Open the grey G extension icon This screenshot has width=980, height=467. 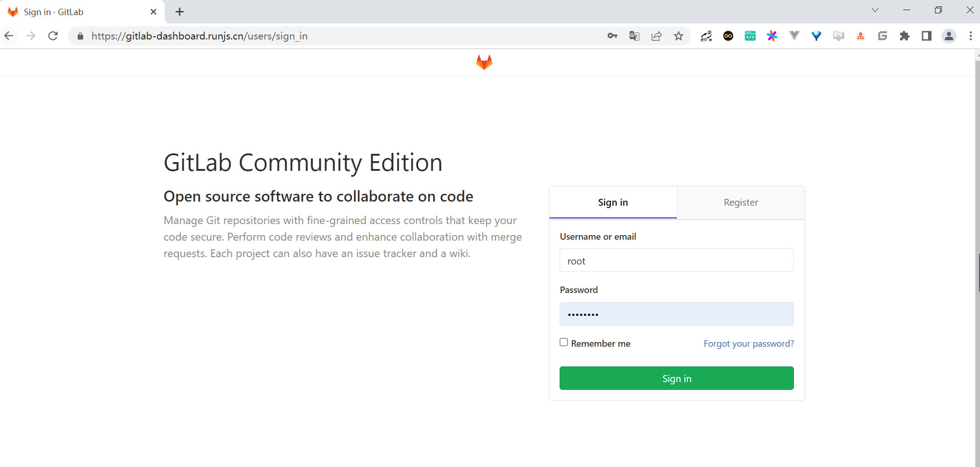[x=883, y=36]
